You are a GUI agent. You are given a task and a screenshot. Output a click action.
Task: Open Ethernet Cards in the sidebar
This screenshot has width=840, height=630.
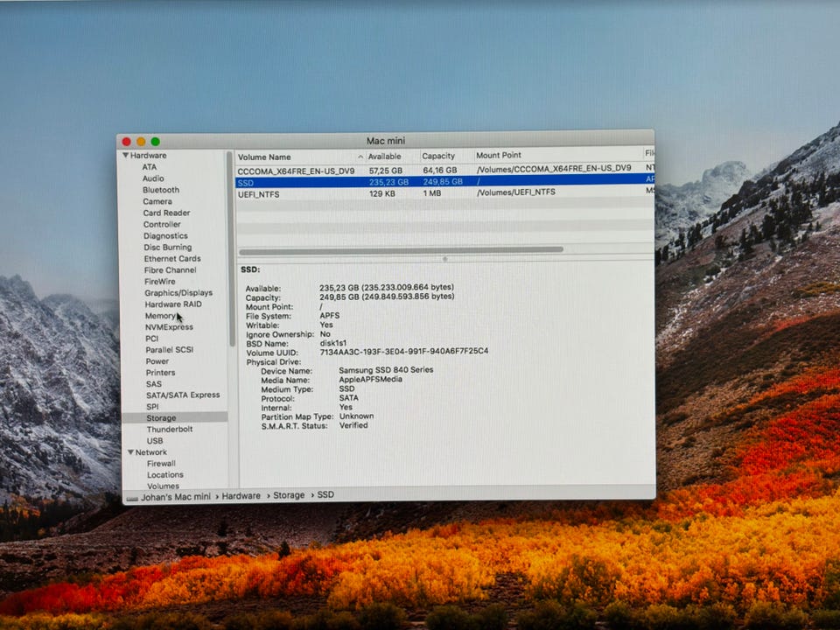tap(172, 259)
